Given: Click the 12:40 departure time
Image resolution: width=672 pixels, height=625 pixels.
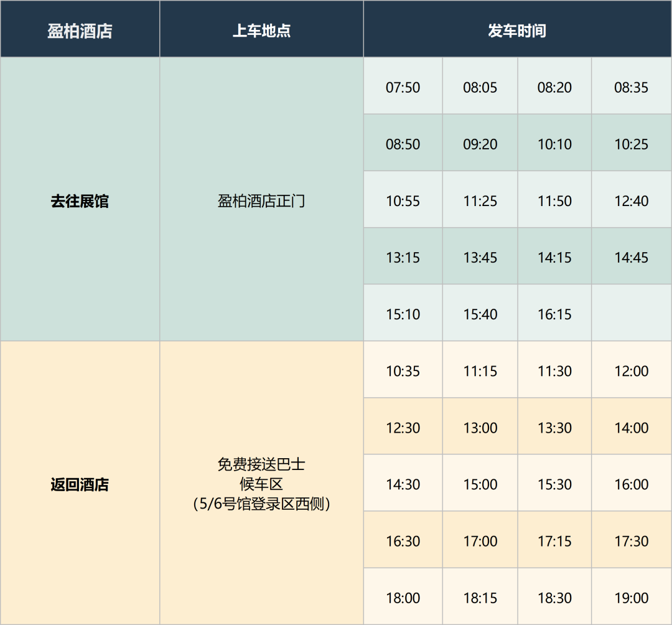Looking at the screenshot, I should click(632, 199).
